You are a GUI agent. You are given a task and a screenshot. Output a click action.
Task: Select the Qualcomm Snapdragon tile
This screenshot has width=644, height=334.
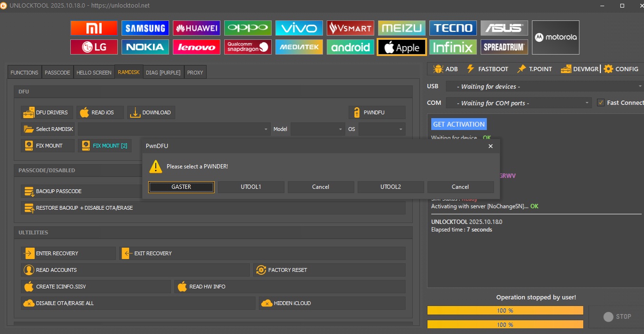(247, 47)
